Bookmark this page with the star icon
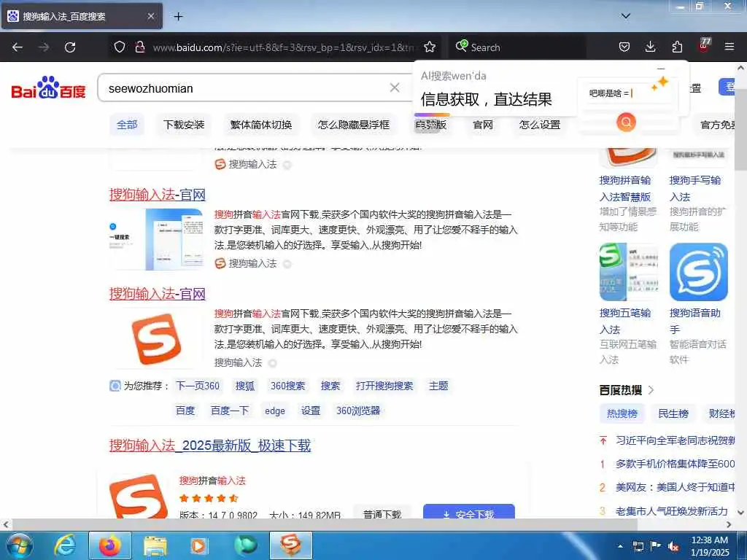The image size is (747, 560). tap(430, 47)
